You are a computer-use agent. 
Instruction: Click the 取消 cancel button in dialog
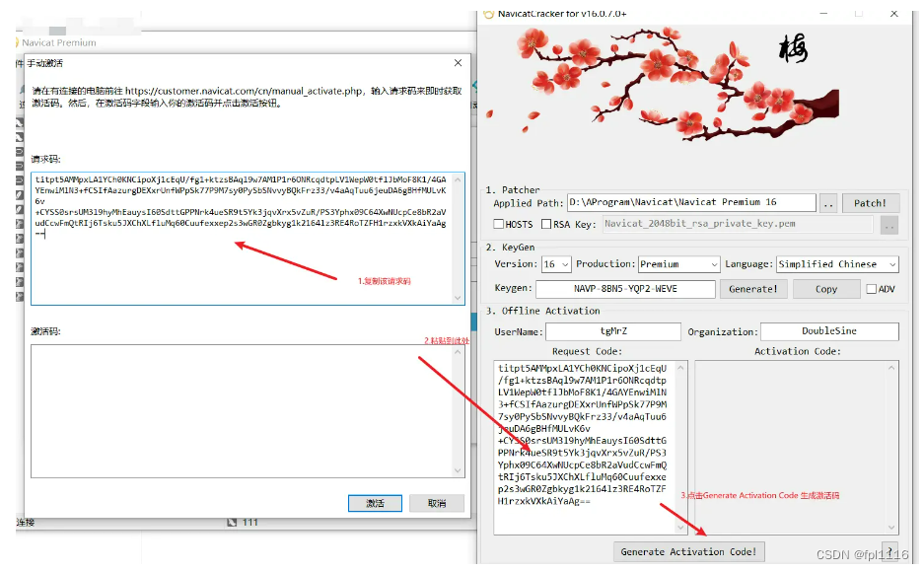[x=437, y=503]
